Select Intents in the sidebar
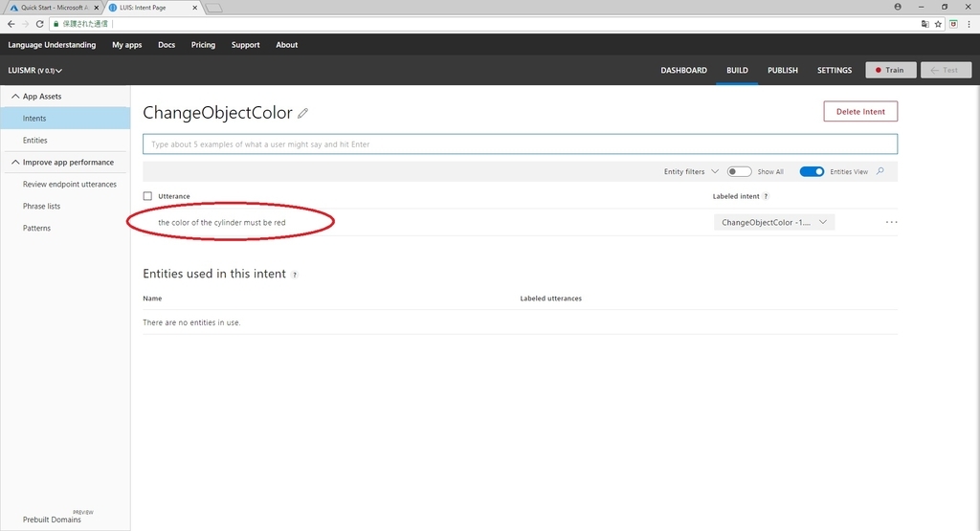 pyautogui.click(x=65, y=118)
